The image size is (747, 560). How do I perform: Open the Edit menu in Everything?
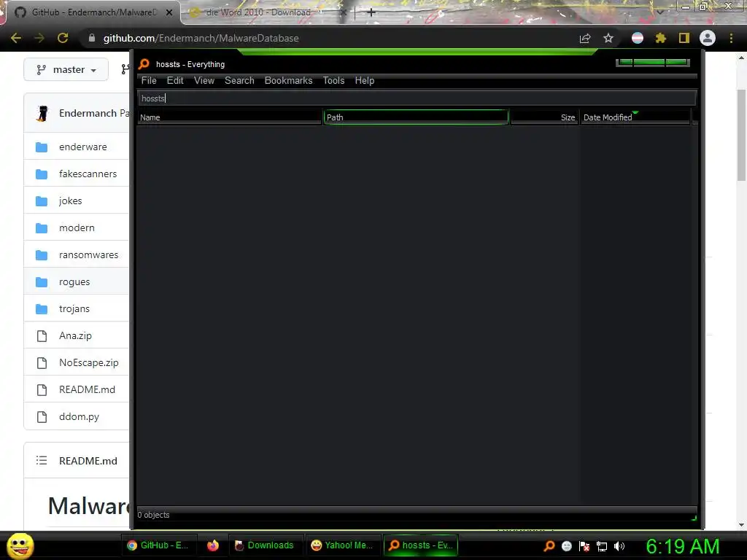point(175,80)
